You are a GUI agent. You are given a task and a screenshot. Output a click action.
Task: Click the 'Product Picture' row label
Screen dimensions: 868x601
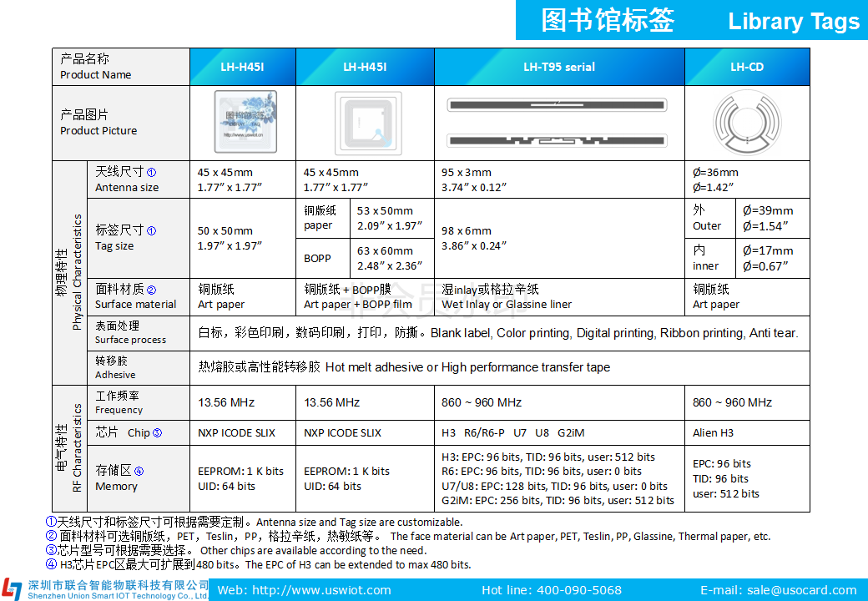pos(98,130)
